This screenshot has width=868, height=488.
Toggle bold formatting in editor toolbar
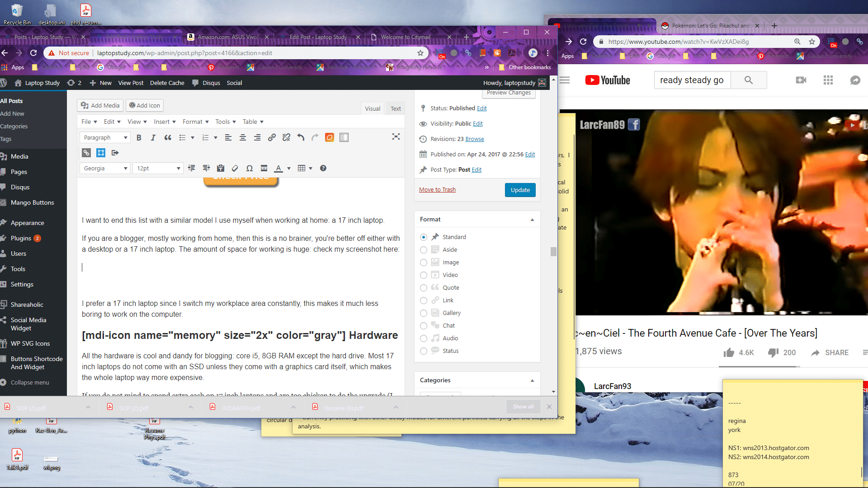[x=139, y=138]
